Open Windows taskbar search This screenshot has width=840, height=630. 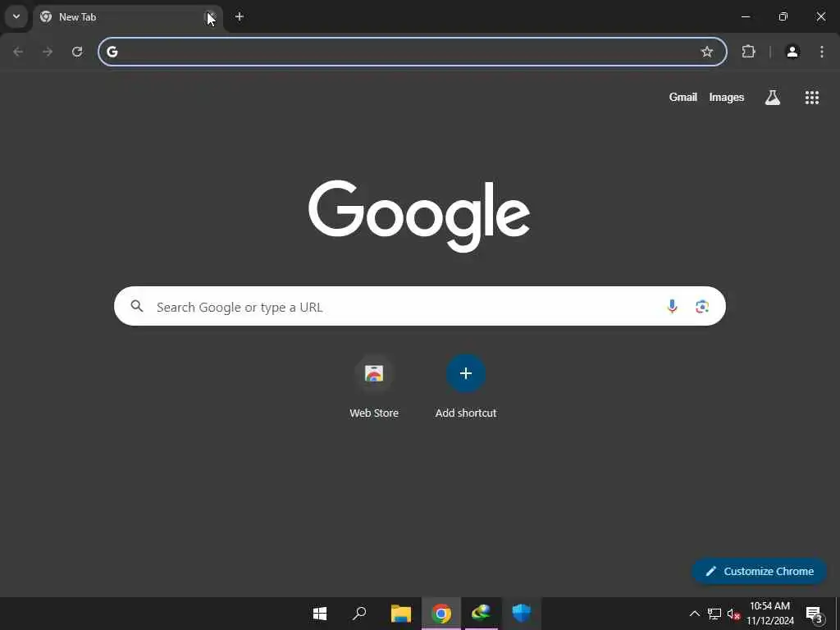359,614
